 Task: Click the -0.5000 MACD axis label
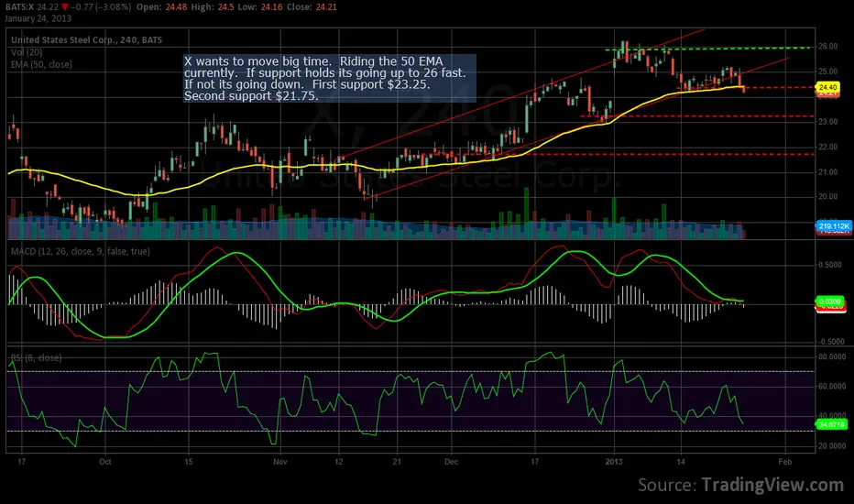[829, 342]
